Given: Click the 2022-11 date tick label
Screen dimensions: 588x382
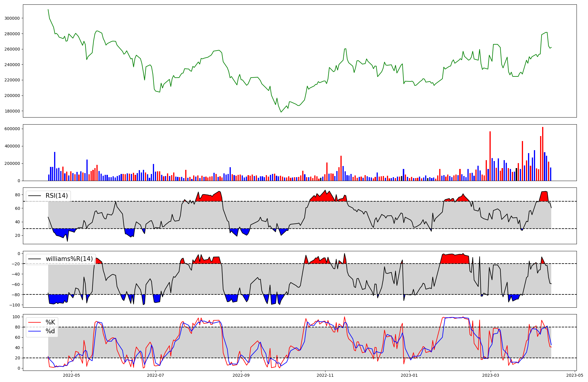Looking at the screenshot, I should point(325,375).
